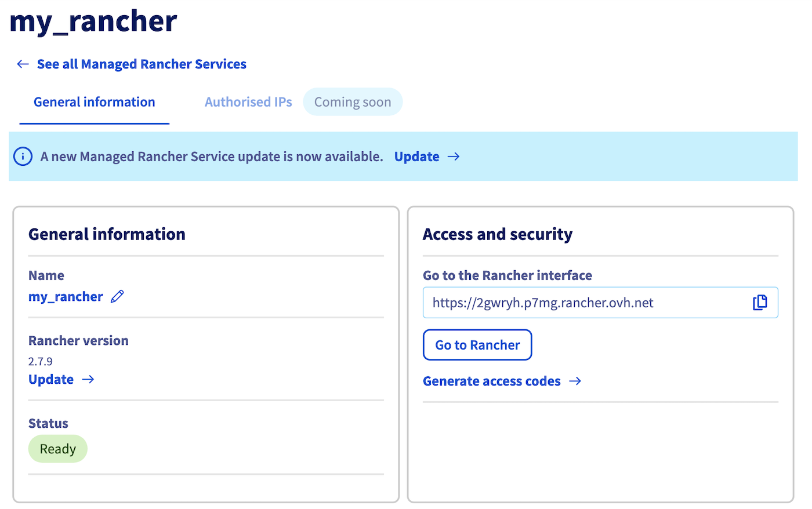
Task: Click the my_rancher name link
Action: pos(66,296)
